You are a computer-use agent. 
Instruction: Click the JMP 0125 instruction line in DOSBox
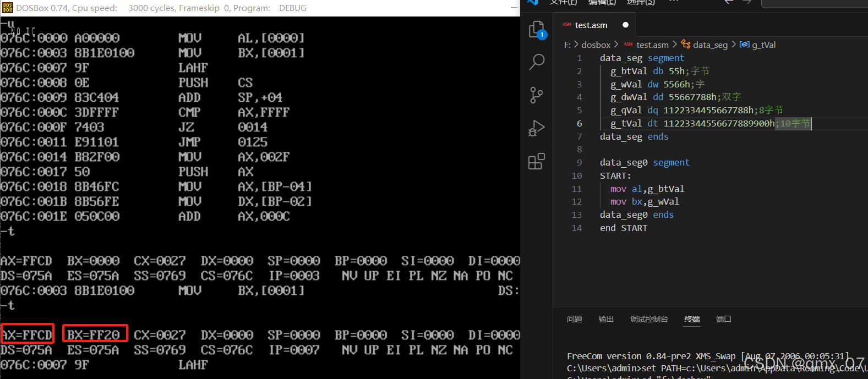tap(134, 142)
